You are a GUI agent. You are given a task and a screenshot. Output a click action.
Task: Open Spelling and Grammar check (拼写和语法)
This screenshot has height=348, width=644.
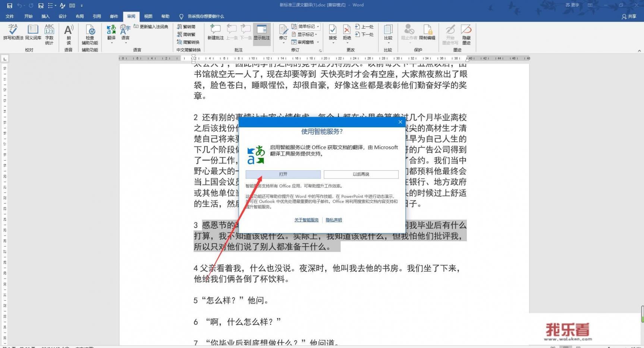coord(13,32)
